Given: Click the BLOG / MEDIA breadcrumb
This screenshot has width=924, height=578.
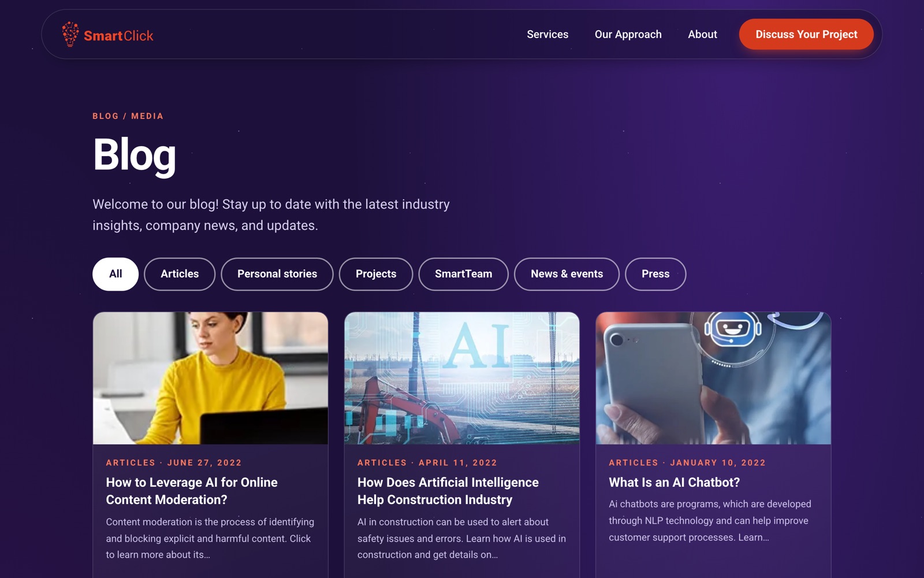Looking at the screenshot, I should click(x=128, y=116).
